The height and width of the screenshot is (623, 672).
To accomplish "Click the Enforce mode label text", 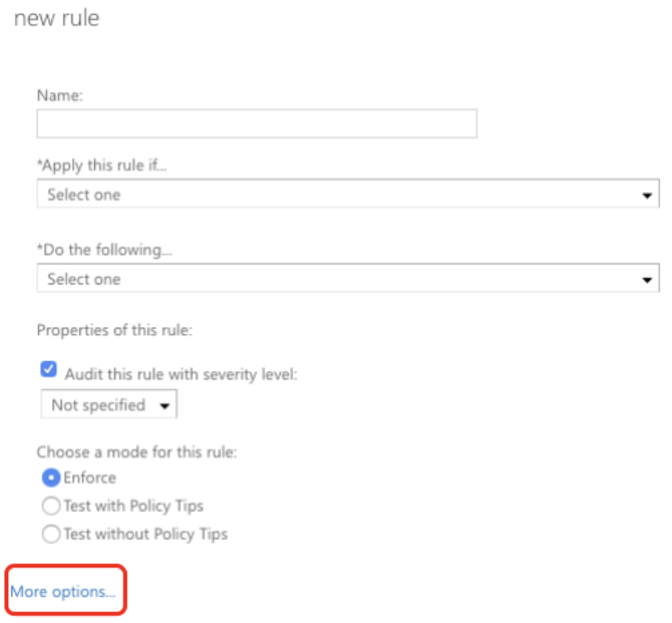I will tap(90, 478).
